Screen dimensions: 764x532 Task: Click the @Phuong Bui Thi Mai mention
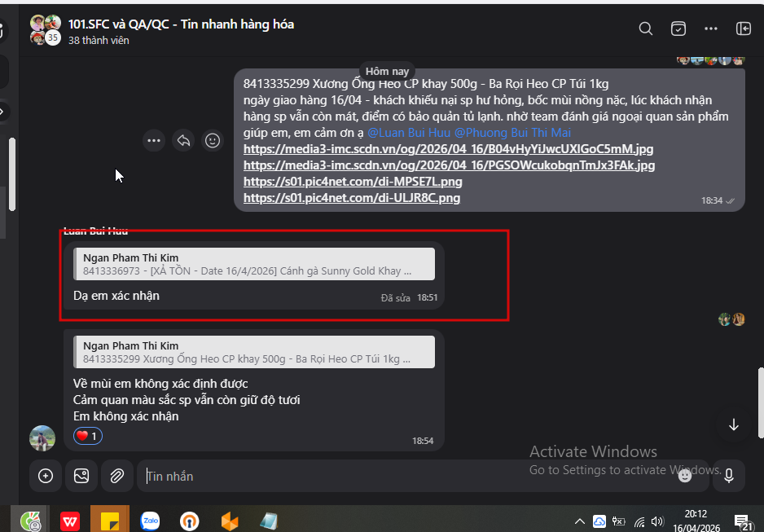point(512,133)
